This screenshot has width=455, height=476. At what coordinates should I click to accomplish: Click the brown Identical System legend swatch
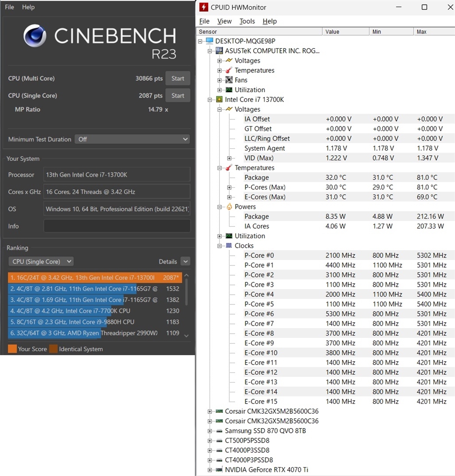tap(53, 349)
